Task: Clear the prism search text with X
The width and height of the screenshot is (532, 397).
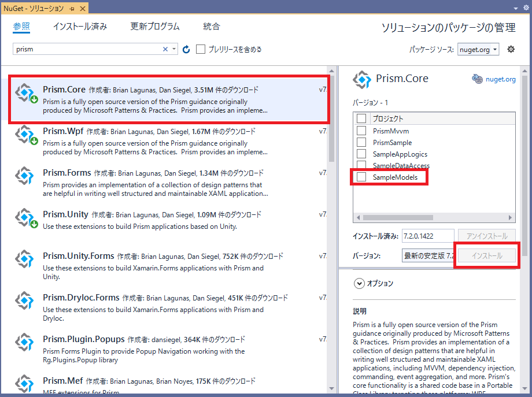Action: click(x=165, y=49)
